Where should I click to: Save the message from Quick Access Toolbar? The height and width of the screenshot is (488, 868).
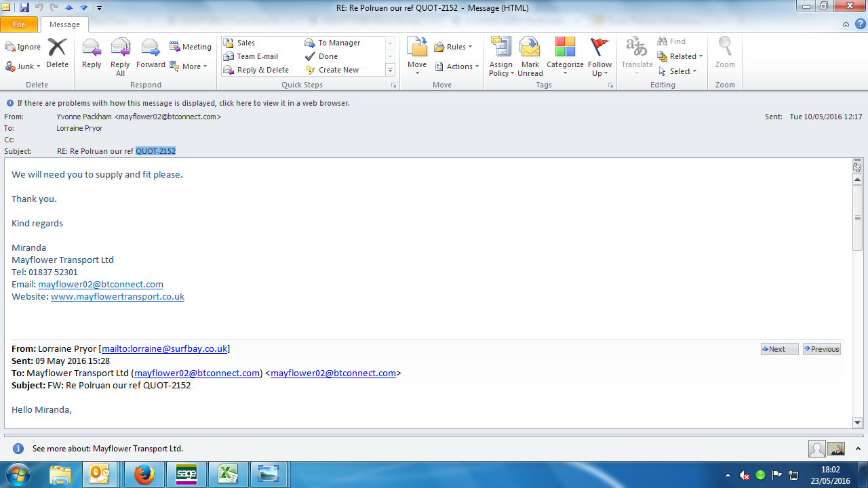click(x=24, y=7)
